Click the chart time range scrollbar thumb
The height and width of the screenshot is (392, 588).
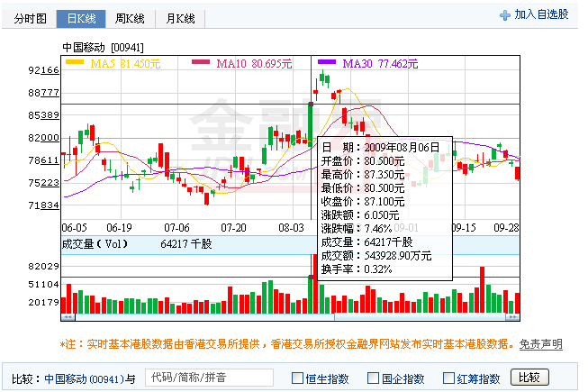click(420, 317)
